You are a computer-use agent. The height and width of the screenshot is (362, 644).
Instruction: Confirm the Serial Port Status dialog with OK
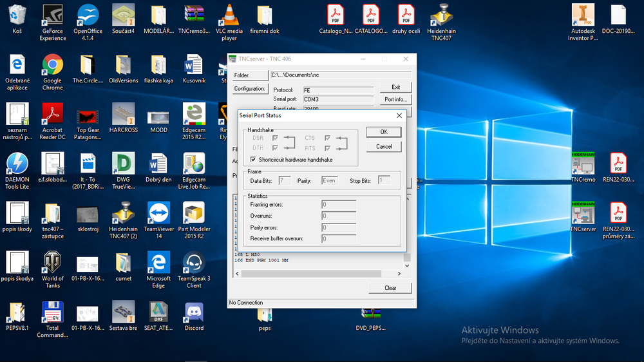(x=383, y=131)
